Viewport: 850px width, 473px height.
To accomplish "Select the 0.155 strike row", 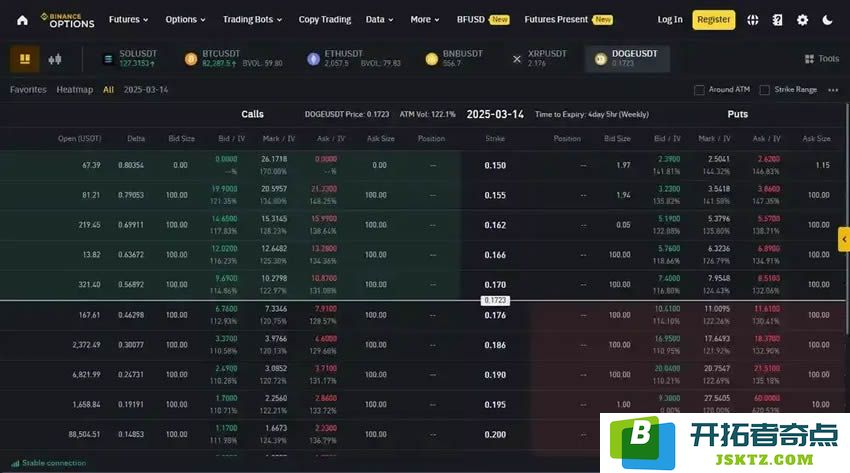I will pyautogui.click(x=423, y=195).
